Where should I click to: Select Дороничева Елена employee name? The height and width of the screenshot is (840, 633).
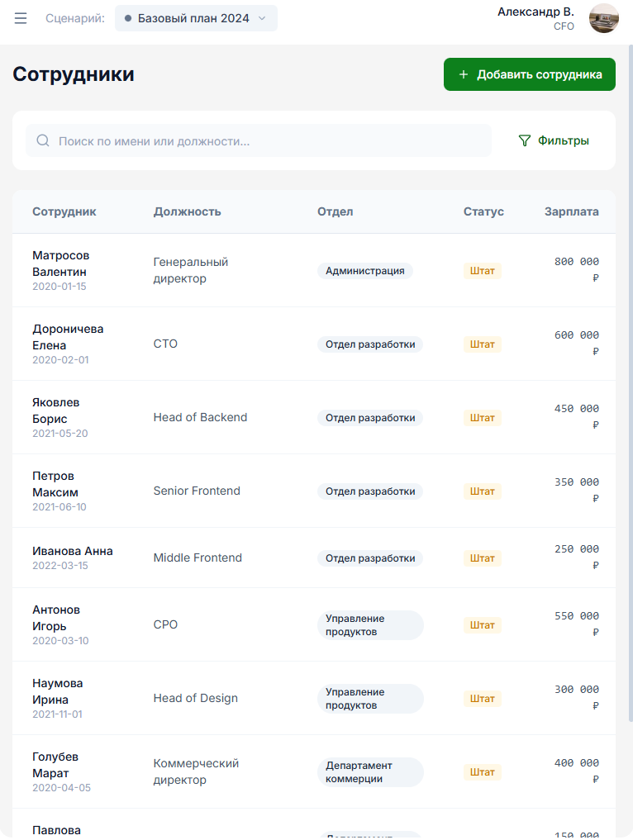(x=68, y=337)
